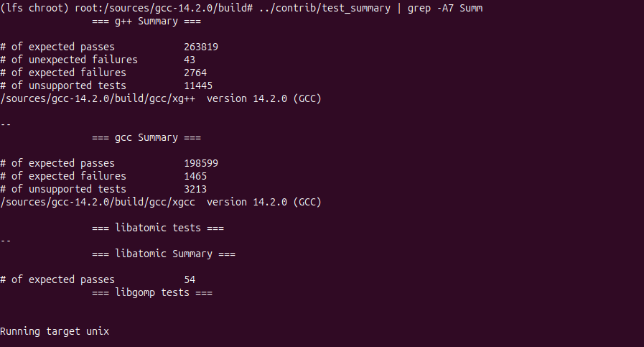Image resolution: width=644 pixels, height=347 pixels.
Task: Click the g++ unsupported tests count 11445
Action: [x=198, y=85]
